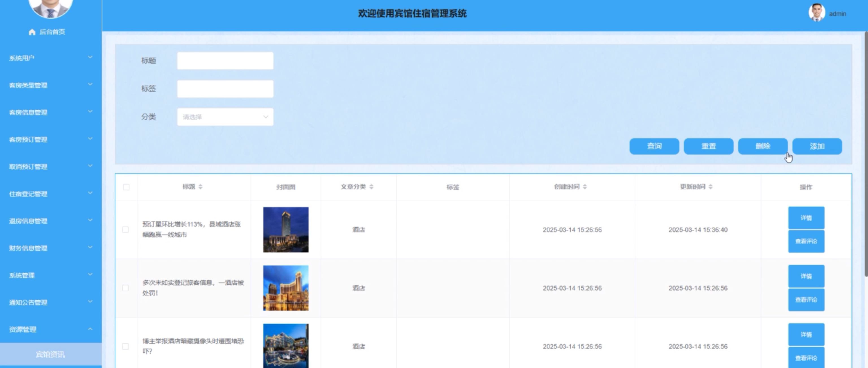This screenshot has width=868, height=368.
Task: Open first row hotel cover thumbnail
Action: point(285,230)
